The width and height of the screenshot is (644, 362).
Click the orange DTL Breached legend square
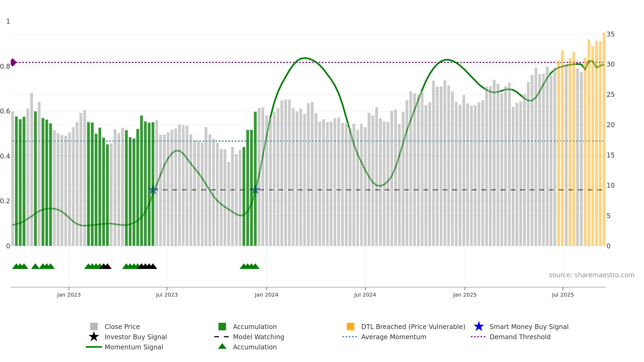[x=350, y=327]
